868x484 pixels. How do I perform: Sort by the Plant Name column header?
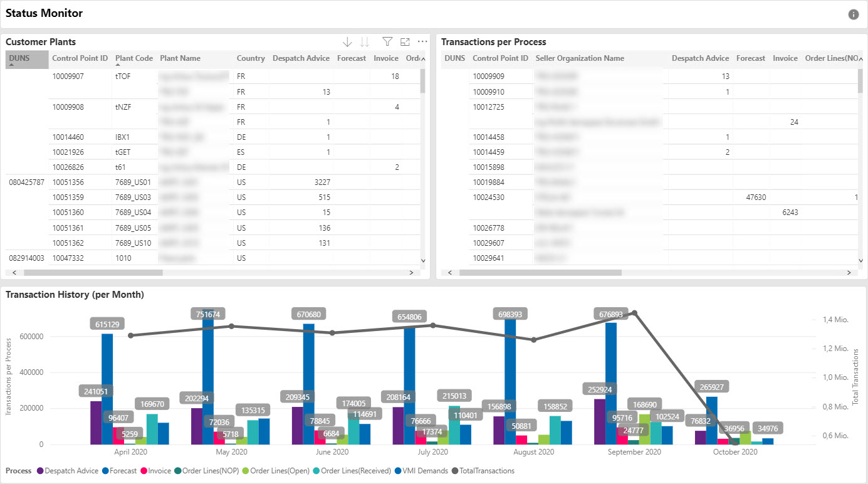[180, 58]
